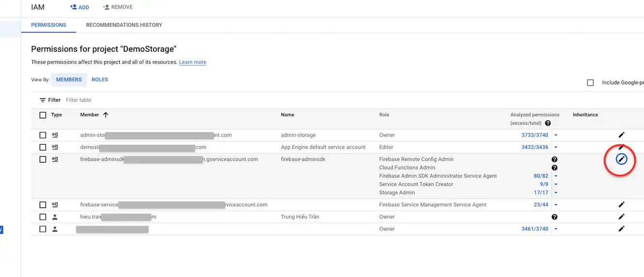This screenshot has width=644, height=277.
Task: Edit the firebase-adminsdk member pencil icon
Action: pos(621,159)
